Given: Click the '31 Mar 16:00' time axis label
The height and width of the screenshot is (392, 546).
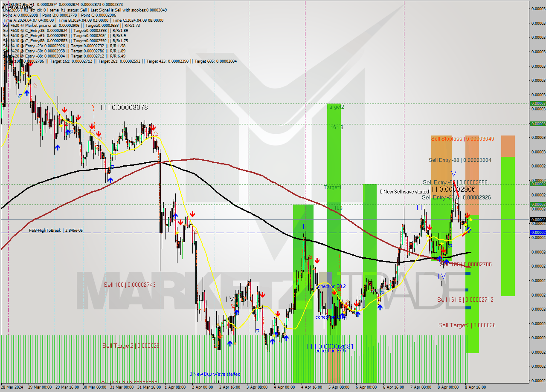Looking at the screenshot, I should point(149,387).
